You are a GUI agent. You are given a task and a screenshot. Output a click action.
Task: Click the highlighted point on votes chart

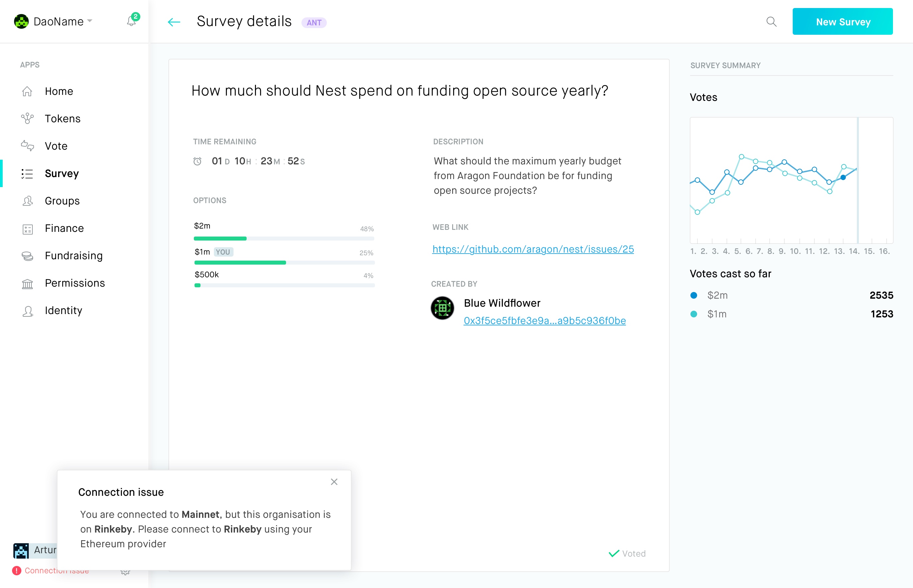point(843,177)
